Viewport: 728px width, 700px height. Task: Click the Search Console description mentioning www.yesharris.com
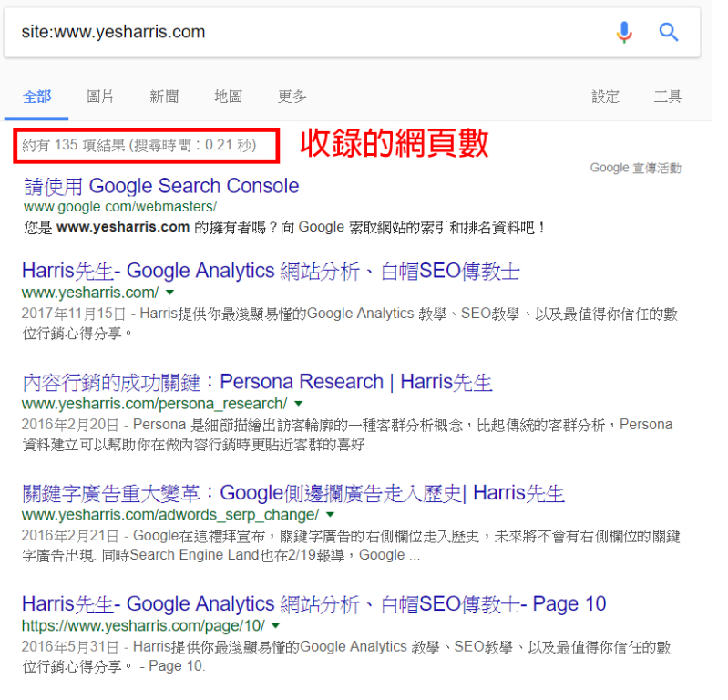click(x=285, y=228)
